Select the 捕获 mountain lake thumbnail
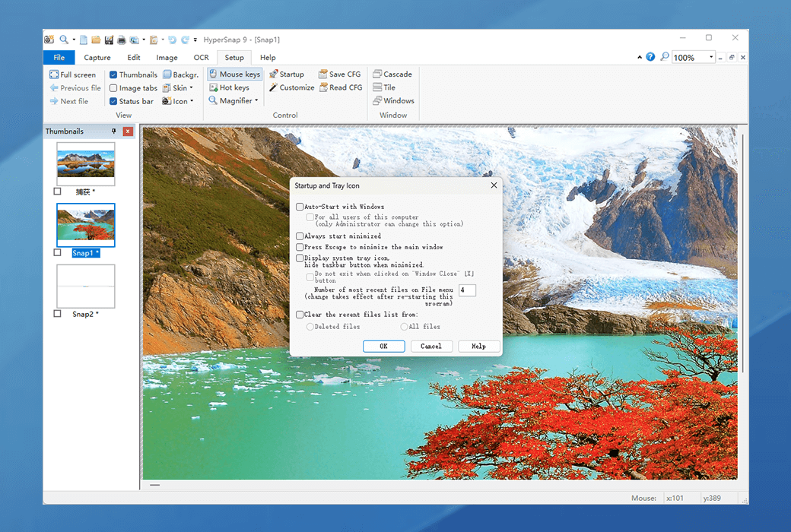791x532 pixels. coord(86,164)
